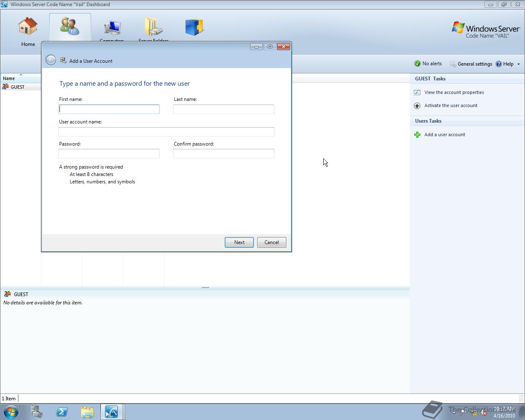Cancel the Add a User Account wizard

pyautogui.click(x=272, y=242)
